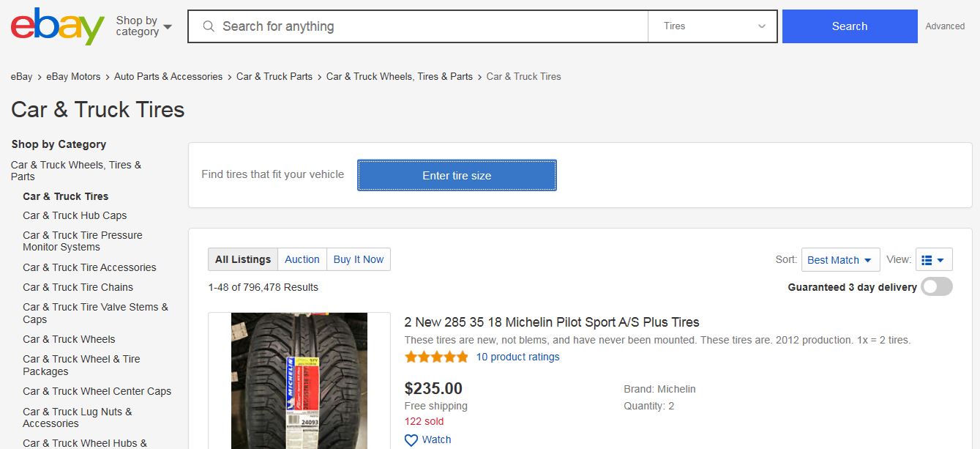The height and width of the screenshot is (449, 980).
Task: Open the Michelin tire listing thumbnail
Action: tap(299, 381)
